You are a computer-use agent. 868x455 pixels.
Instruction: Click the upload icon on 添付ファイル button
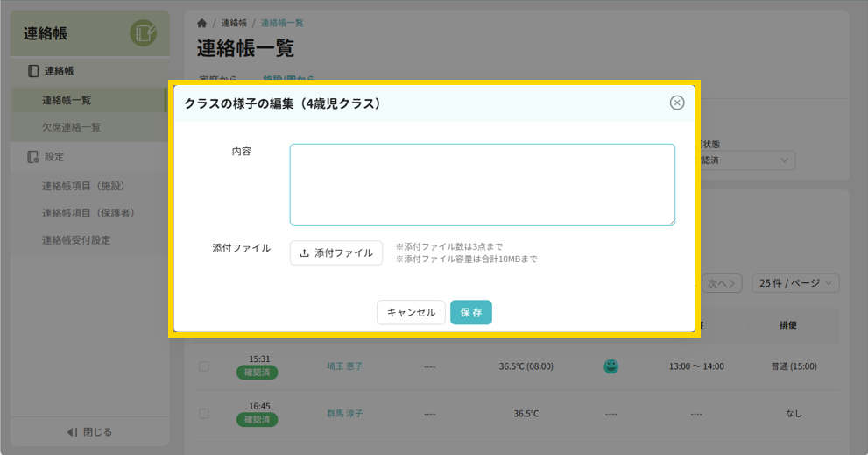(x=304, y=253)
